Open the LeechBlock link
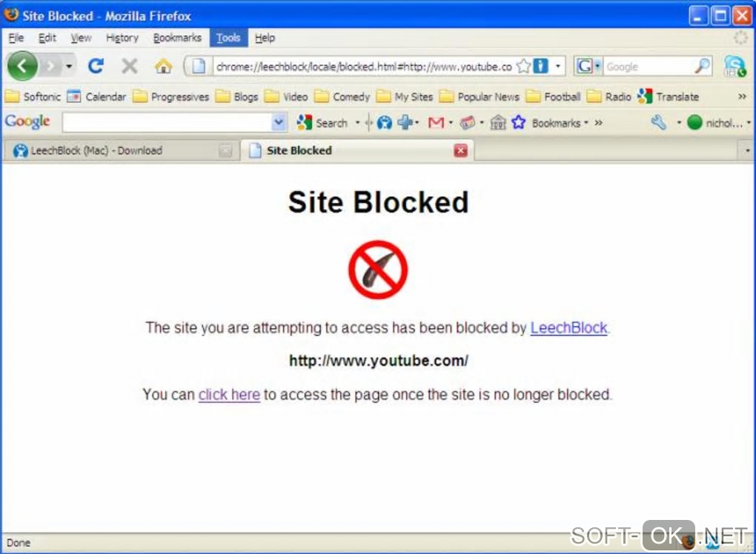Image resolution: width=756 pixels, height=554 pixels. click(568, 328)
